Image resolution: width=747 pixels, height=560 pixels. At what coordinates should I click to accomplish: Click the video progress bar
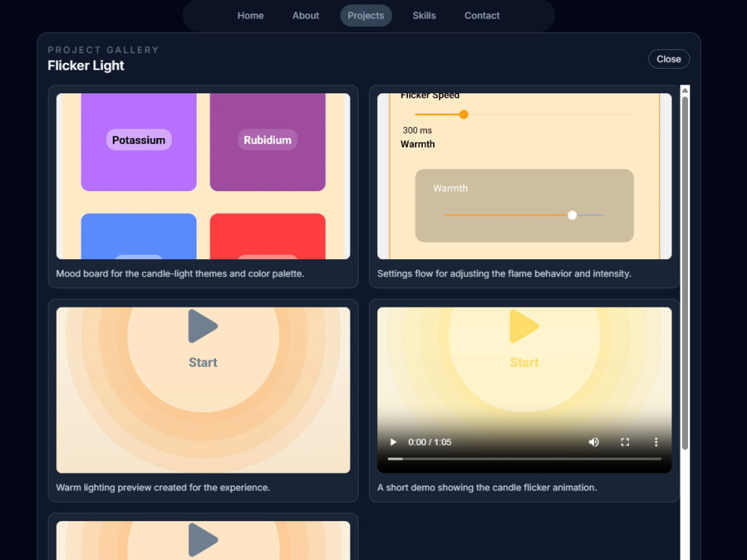[524, 459]
